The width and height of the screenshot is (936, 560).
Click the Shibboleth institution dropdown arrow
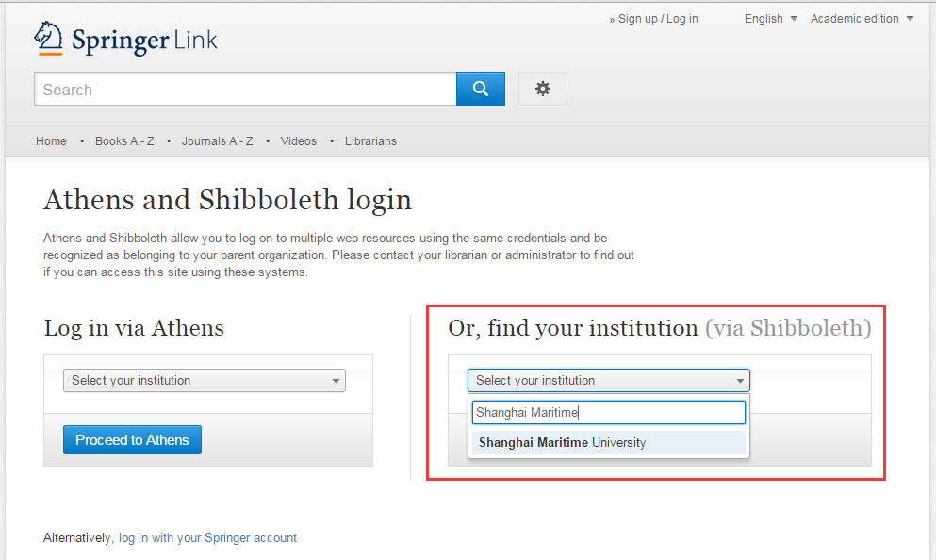click(740, 381)
